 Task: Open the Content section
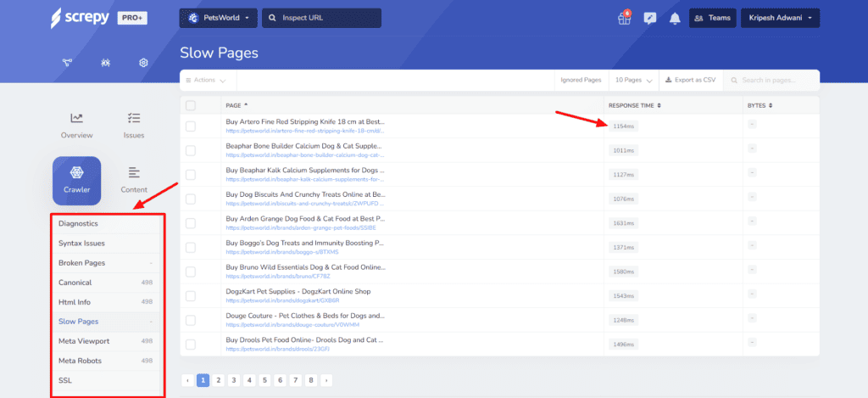coord(134,180)
